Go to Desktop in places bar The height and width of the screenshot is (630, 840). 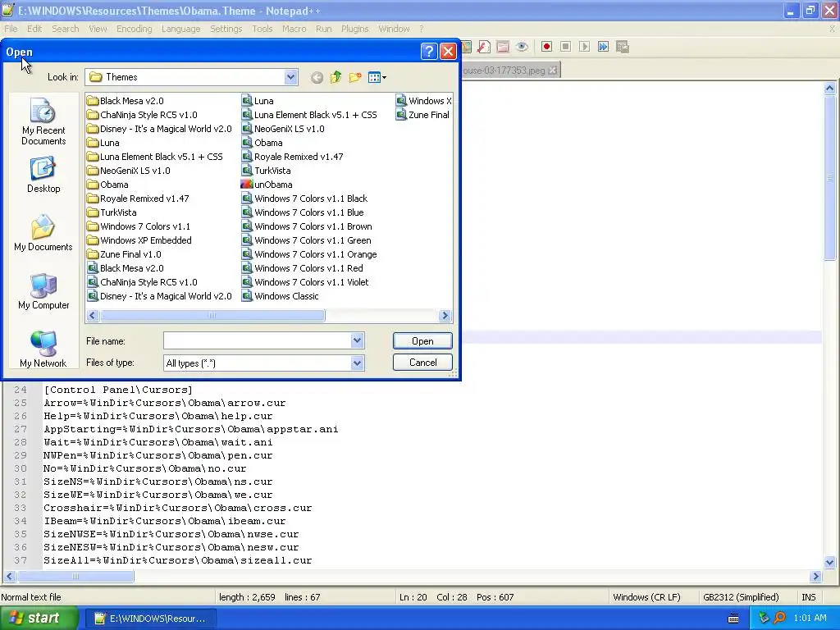click(x=43, y=176)
